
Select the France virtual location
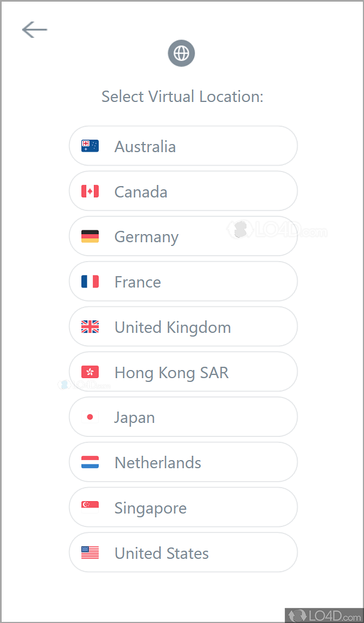(183, 282)
